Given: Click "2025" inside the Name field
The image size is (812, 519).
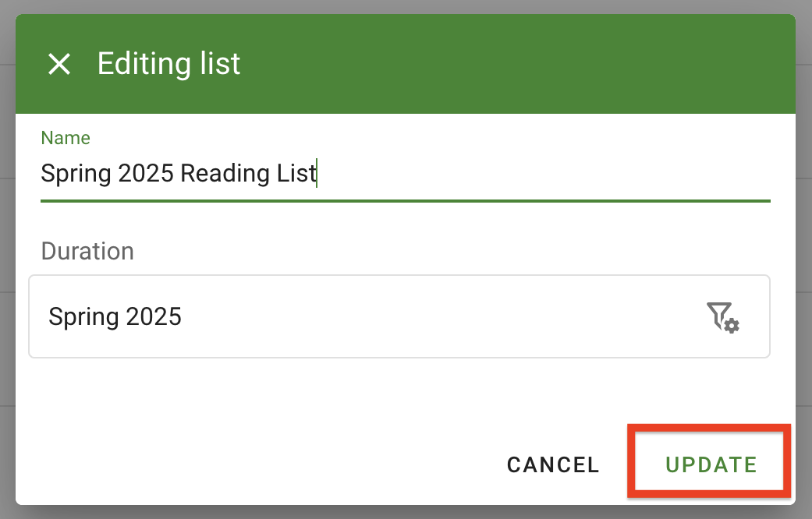Looking at the screenshot, I should (x=145, y=173).
